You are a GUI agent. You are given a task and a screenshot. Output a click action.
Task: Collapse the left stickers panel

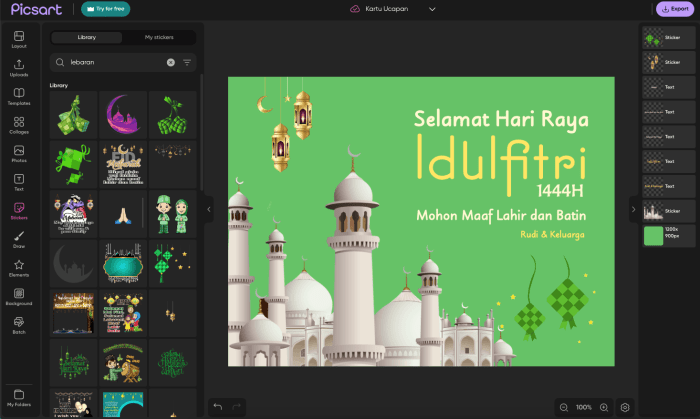tap(208, 209)
